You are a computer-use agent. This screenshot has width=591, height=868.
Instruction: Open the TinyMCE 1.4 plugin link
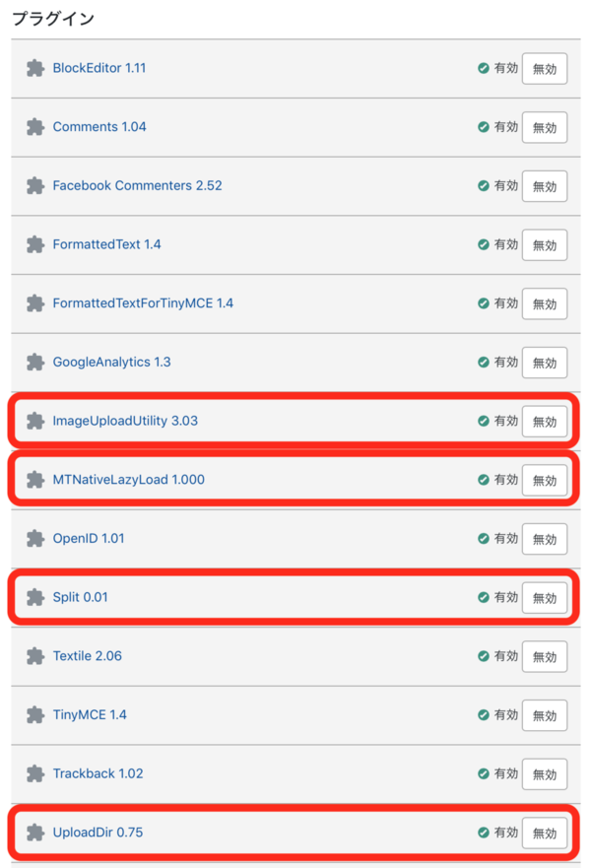[x=90, y=714]
